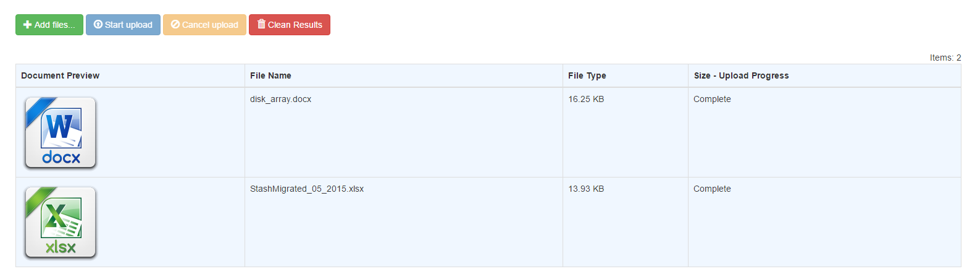This screenshot has width=980, height=274.
Task: Clear results with Clean Results
Action: click(290, 25)
